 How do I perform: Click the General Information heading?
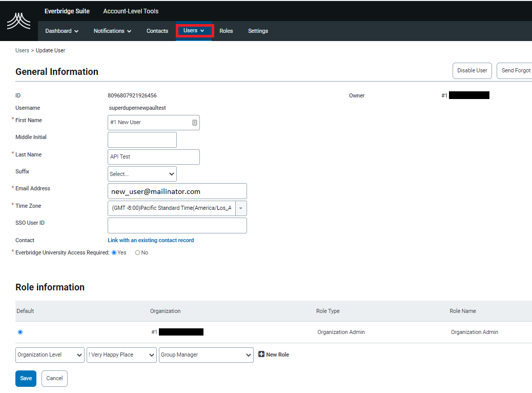click(x=57, y=72)
